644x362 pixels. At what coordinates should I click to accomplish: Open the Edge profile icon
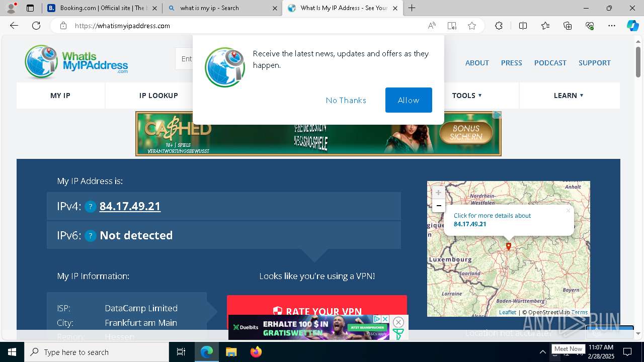(11, 8)
